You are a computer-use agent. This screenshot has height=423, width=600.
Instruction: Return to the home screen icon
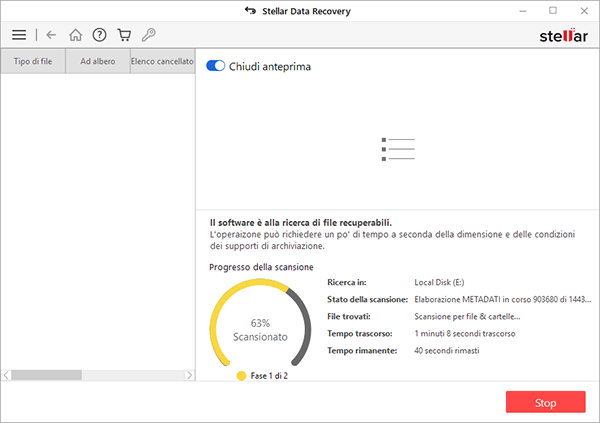point(75,35)
